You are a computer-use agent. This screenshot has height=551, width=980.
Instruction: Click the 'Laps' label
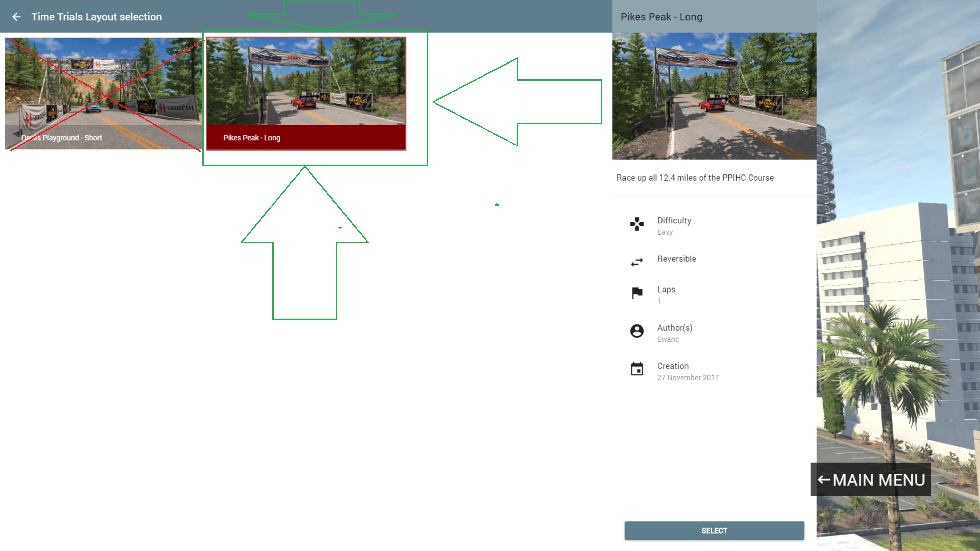(x=666, y=289)
